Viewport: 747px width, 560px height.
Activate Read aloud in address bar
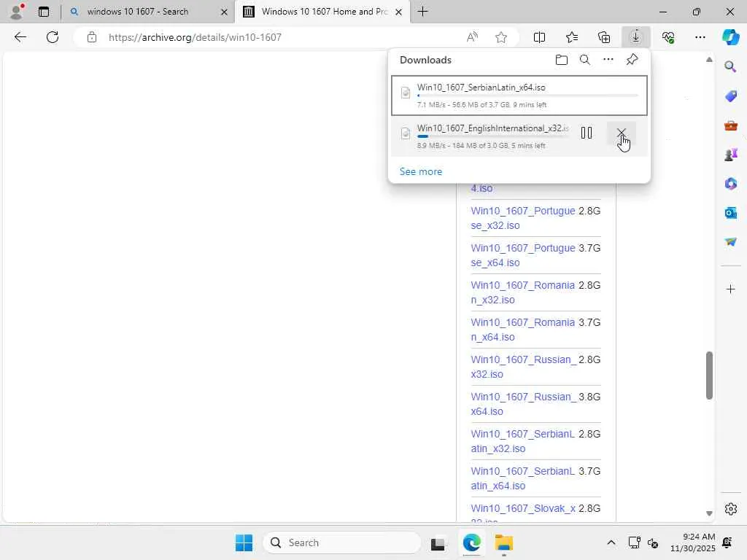472,37
